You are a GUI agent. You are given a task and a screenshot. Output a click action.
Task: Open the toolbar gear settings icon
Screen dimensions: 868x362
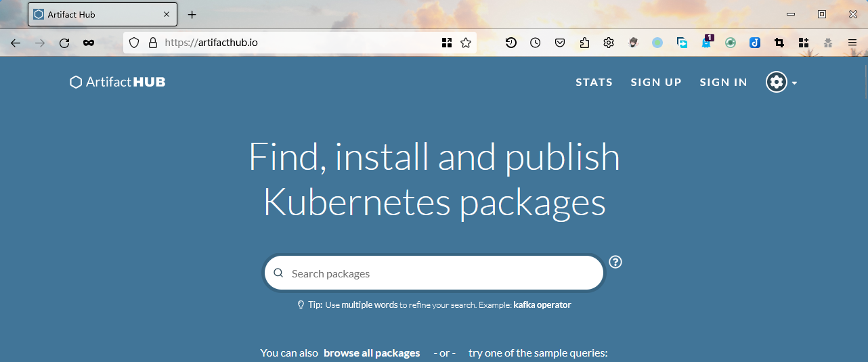(x=609, y=43)
